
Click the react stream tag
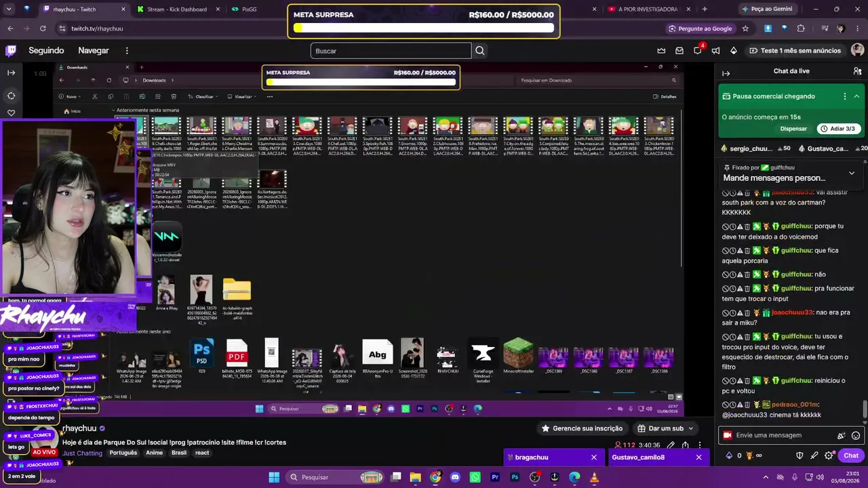click(202, 453)
